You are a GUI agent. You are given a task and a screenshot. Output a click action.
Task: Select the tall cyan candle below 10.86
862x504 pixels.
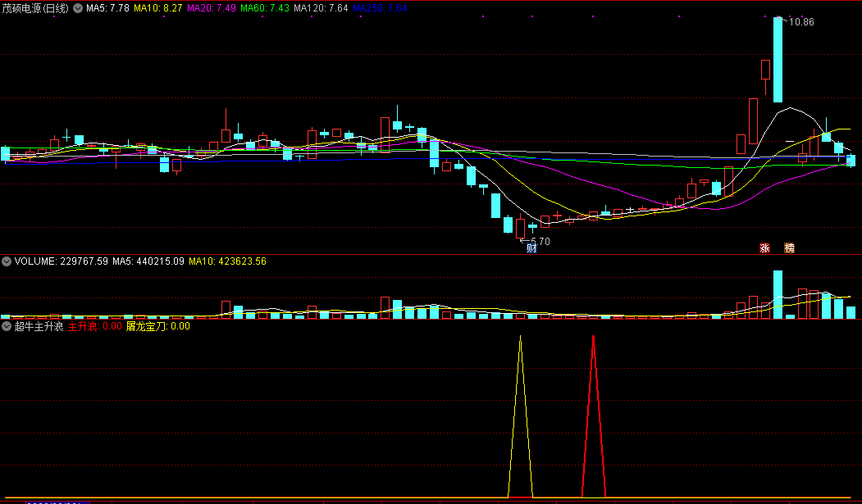(778, 60)
